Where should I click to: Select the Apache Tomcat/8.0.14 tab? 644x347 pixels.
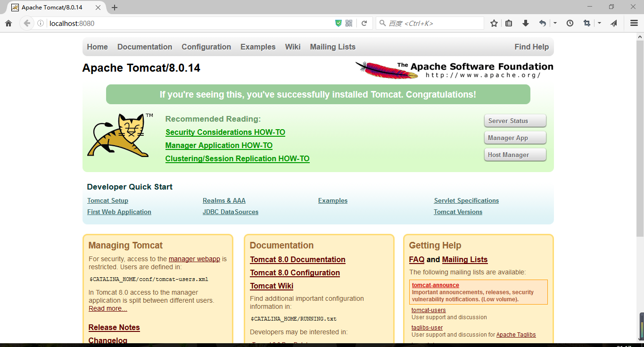pos(57,8)
